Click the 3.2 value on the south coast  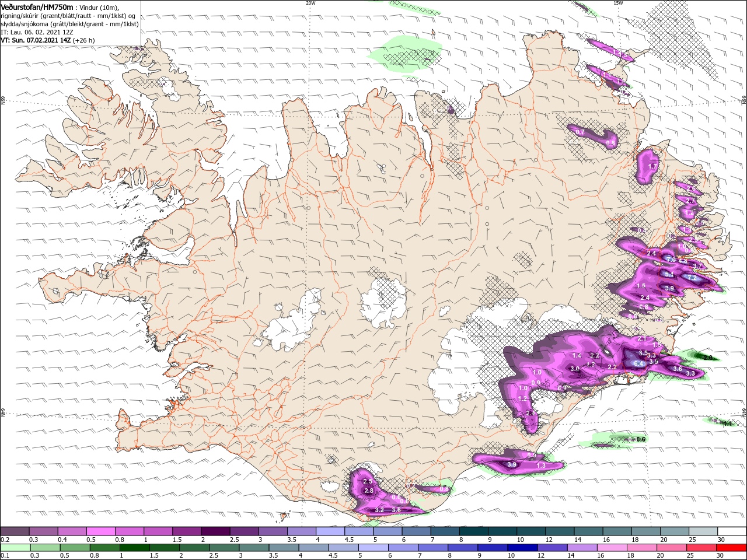(379, 510)
